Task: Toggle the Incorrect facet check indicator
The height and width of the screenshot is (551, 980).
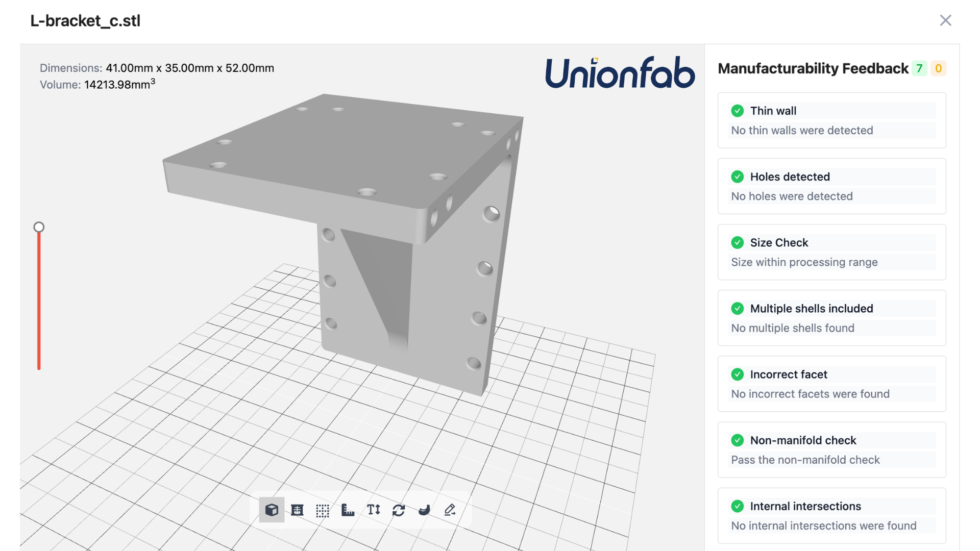Action: click(737, 374)
